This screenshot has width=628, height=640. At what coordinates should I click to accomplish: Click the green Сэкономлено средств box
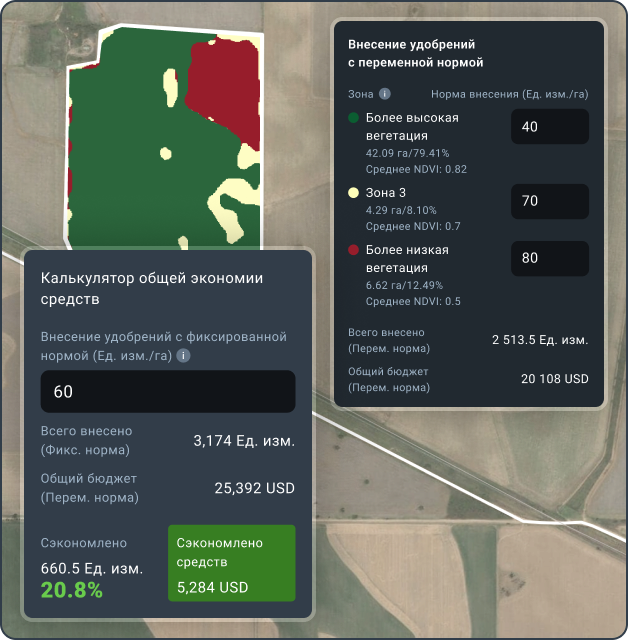click(x=232, y=563)
